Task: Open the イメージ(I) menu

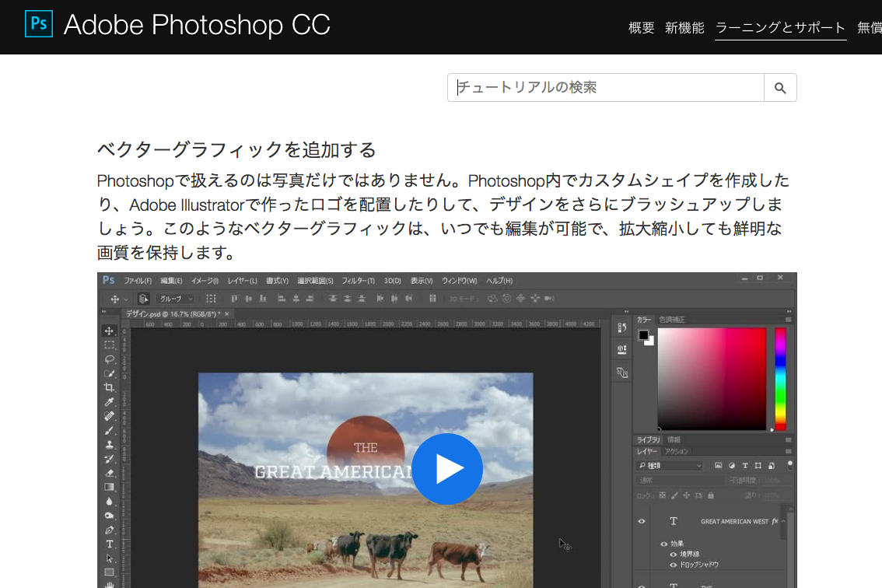Action: (205, 280)
